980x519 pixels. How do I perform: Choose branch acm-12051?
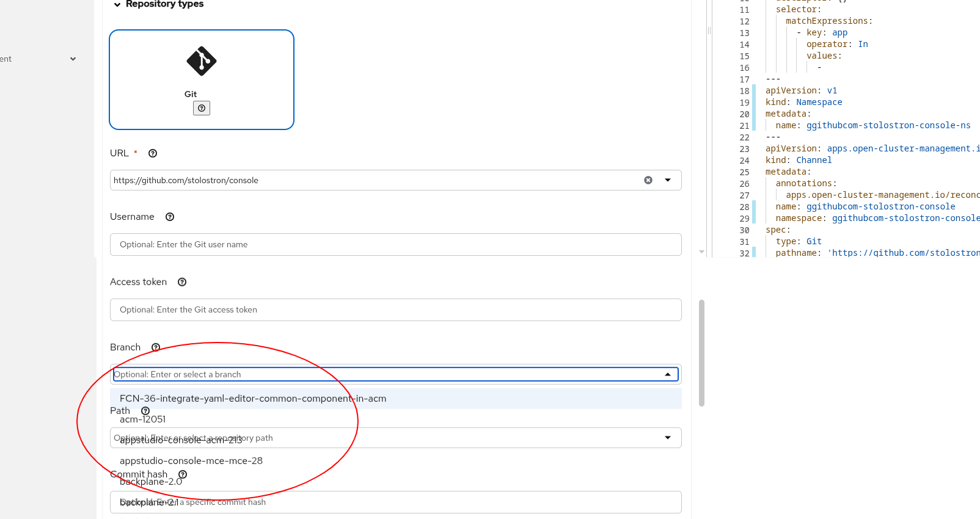tap(396, 419)
